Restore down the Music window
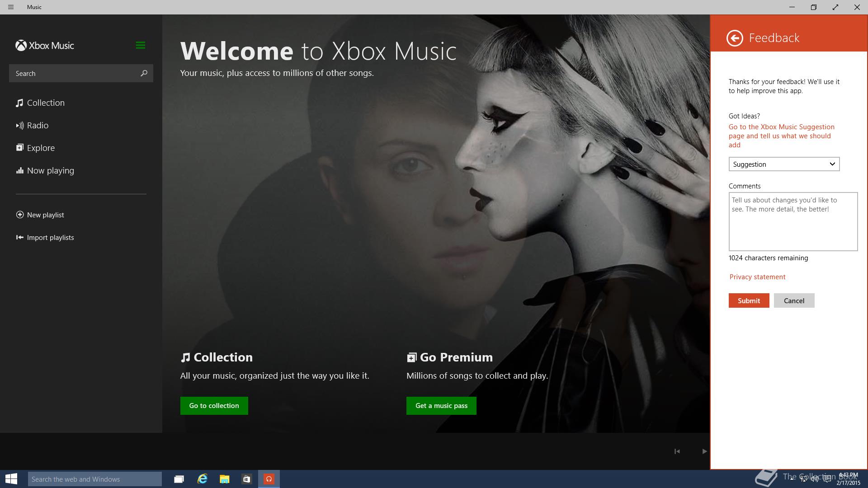The width and height of the screenshot is (868, 488). coord(813,7)
